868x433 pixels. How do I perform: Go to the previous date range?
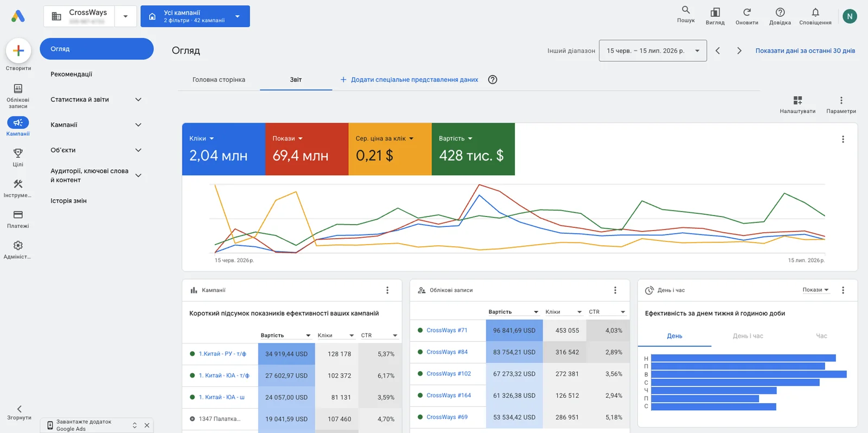(717, 50)
